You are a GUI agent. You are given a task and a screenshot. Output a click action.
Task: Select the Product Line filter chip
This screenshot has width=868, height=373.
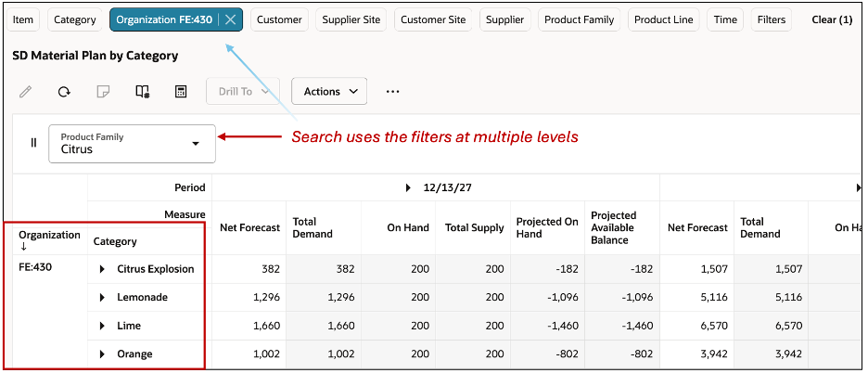pos(664,19)
